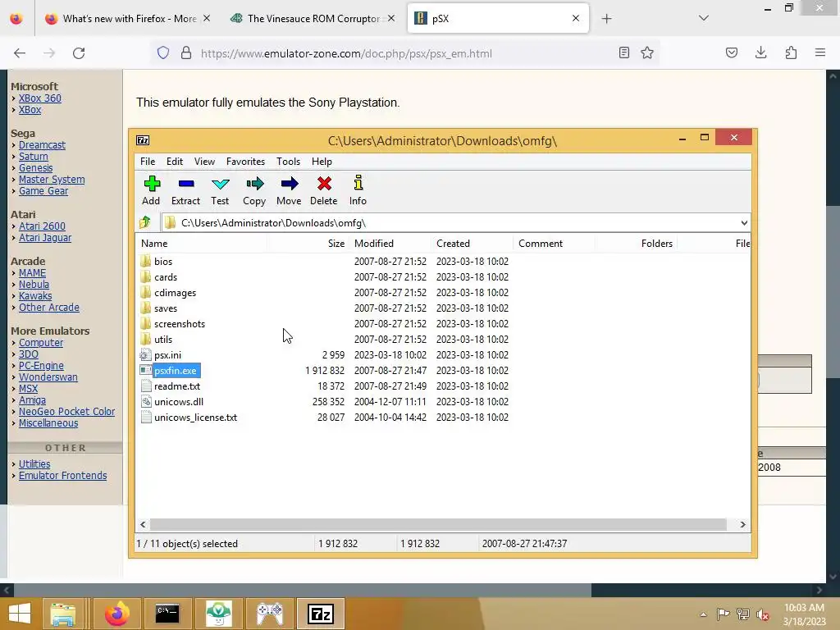Open the Pocket save icon

coord(732,52)
